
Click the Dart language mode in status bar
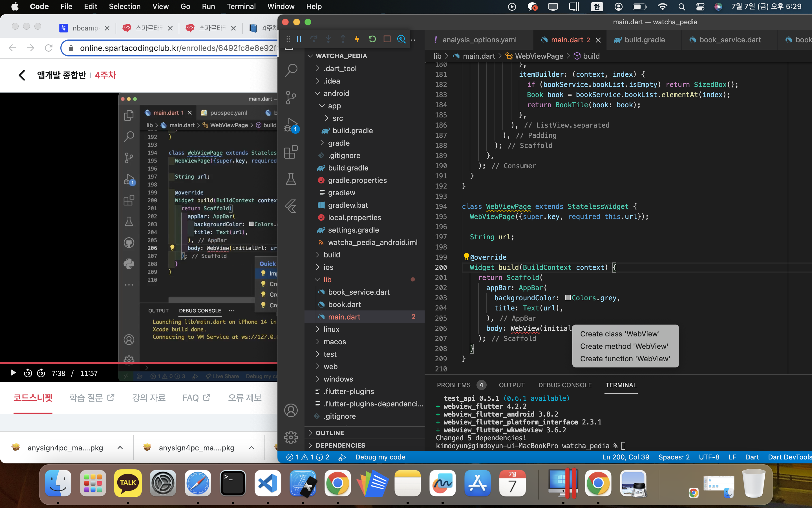(752, 457)
